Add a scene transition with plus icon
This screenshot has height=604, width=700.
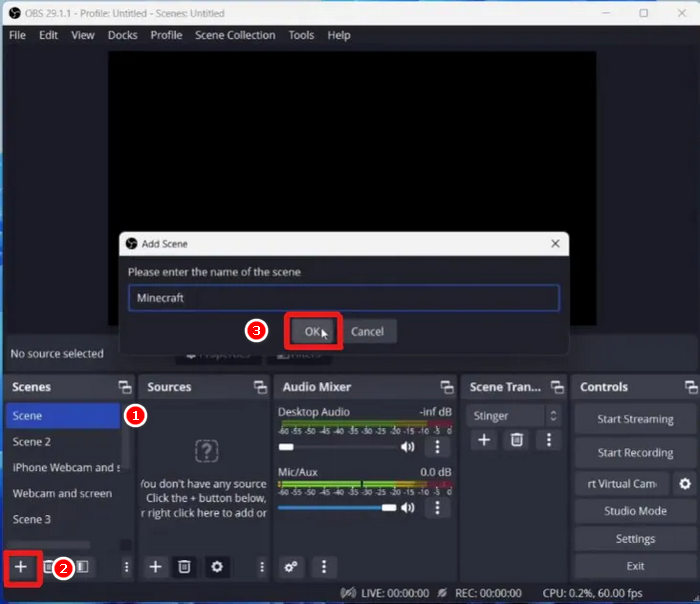484,440
